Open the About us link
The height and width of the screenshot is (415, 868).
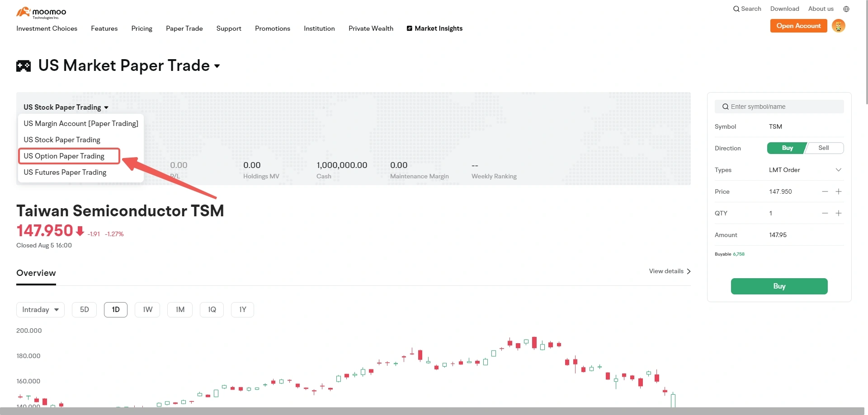(x=821, y=9)
